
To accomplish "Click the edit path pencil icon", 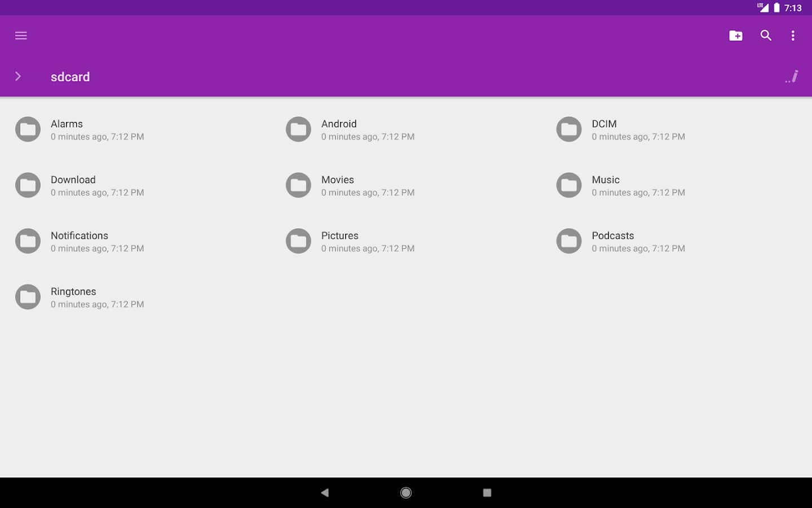I will pyautogui.click(x=792, y=77).
